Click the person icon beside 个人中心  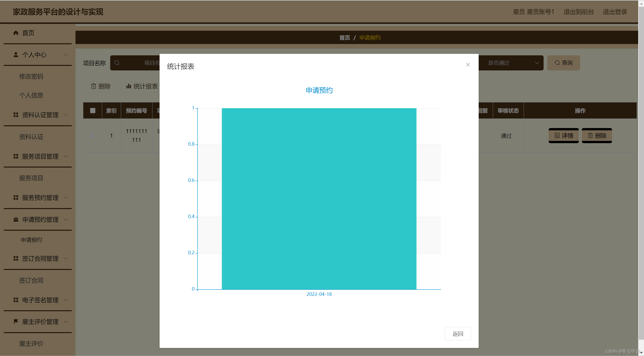(16, 55)
